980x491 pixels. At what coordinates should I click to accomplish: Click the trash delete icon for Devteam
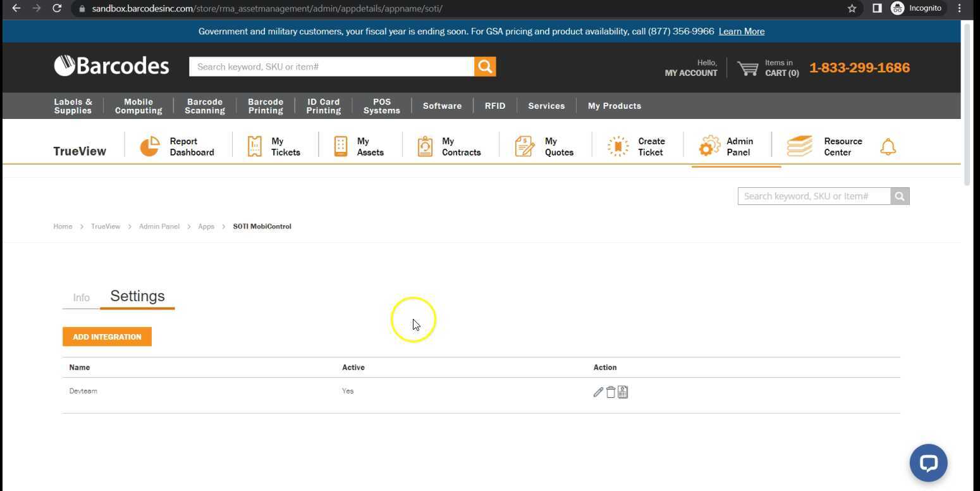click(611, 392)
